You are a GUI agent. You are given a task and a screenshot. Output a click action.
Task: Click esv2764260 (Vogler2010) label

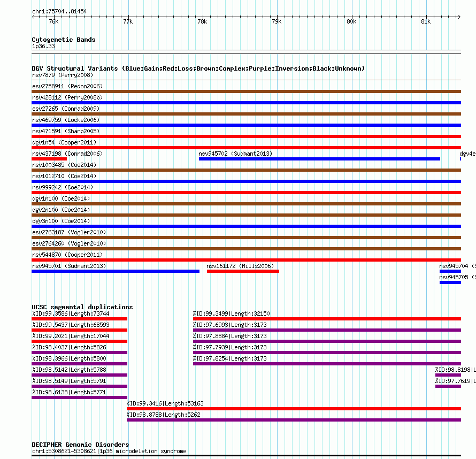tap(69, 243)
